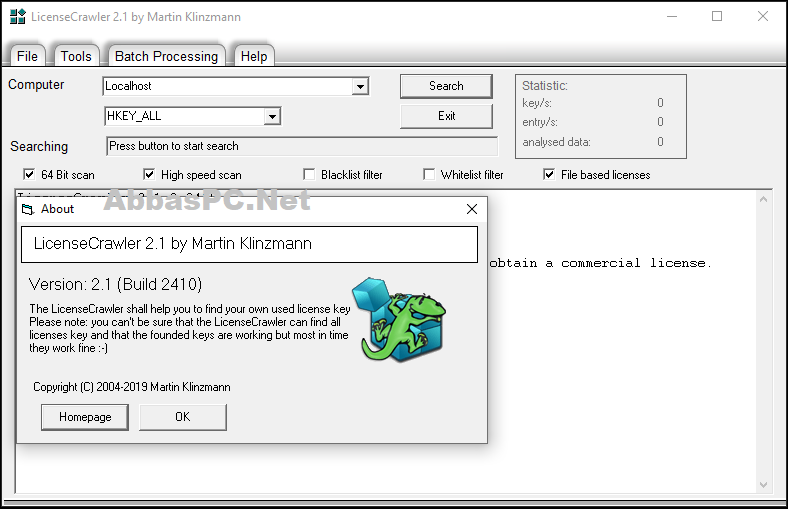Click the 'Press button to start search' field
788x509 pixels.
(302, 146)
